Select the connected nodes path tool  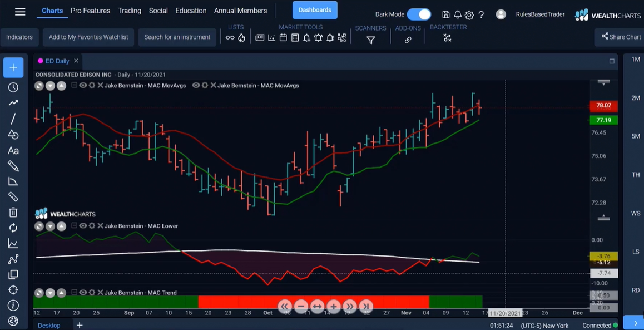coord(13,259)
